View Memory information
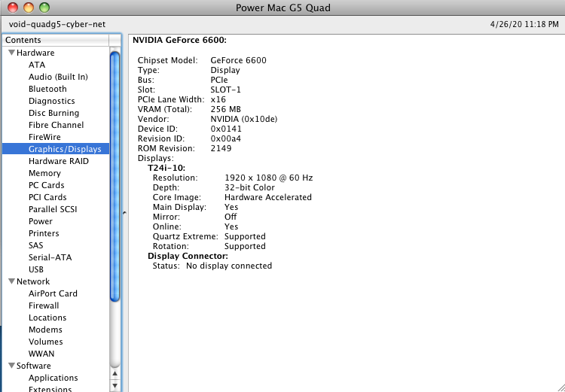Image resolution: width=565 pixels, height=392 pixels. tap(44, 173)
